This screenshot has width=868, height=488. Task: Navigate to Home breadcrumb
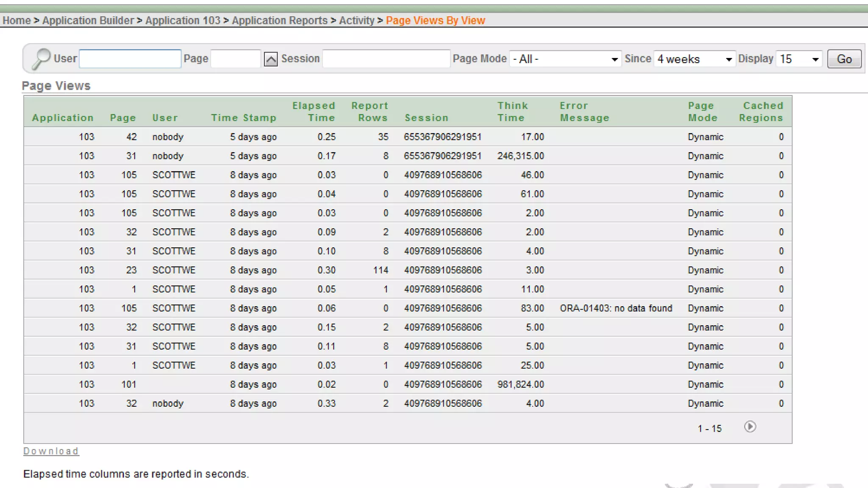17,20
